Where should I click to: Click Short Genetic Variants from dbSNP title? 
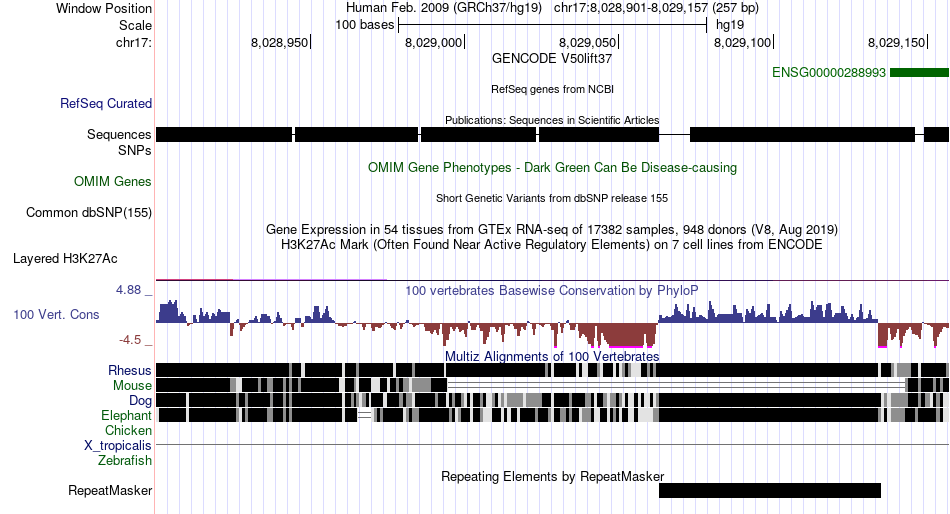pyautogui.click(x=552, y=198)
